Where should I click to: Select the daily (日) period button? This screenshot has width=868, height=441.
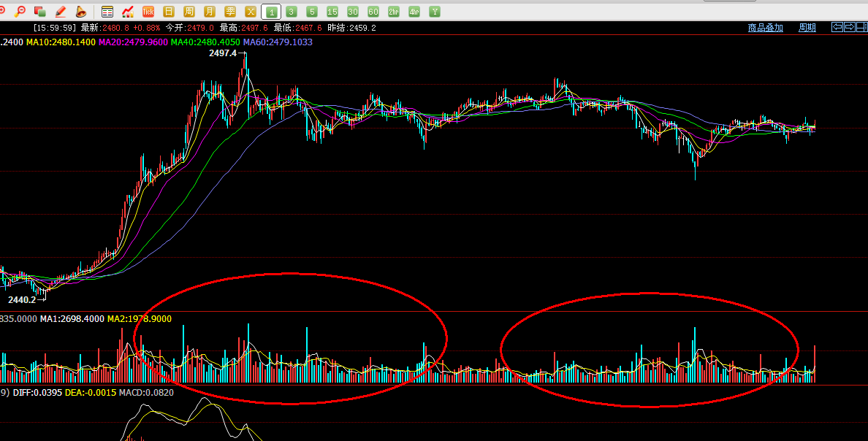pos(169,12)
